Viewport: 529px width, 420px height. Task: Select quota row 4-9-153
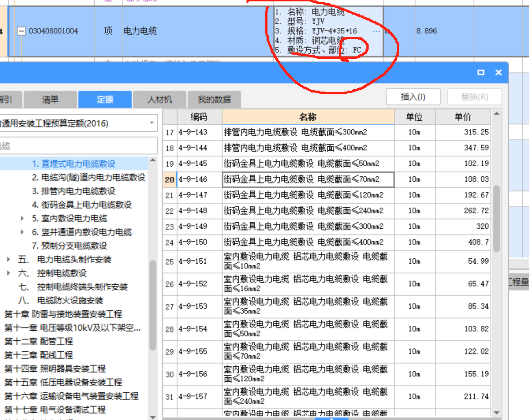(x=327, y=307)
